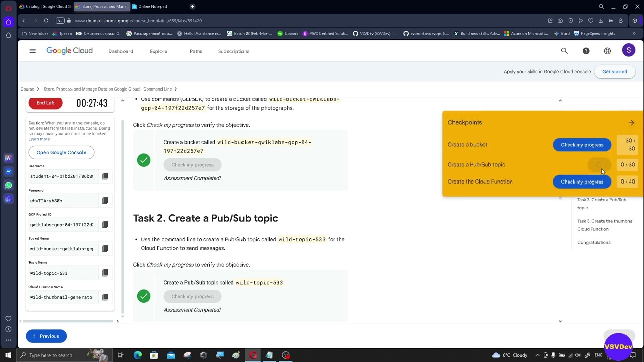Check my progress for Create a bucket checkpoint
The height and width of the screenshot is (362, 644).
click(582, 145)
